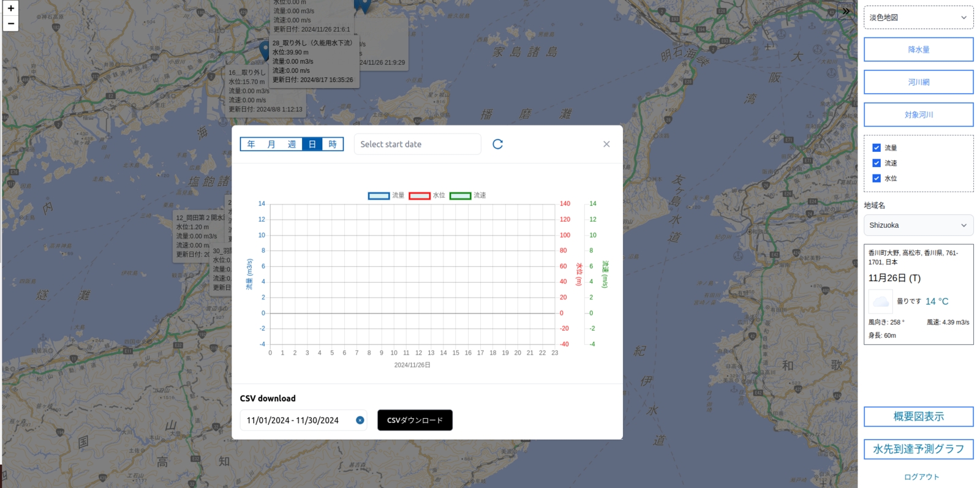Close the chart dialog
This screenshot has width=980, height=488.
click(606, 144)
